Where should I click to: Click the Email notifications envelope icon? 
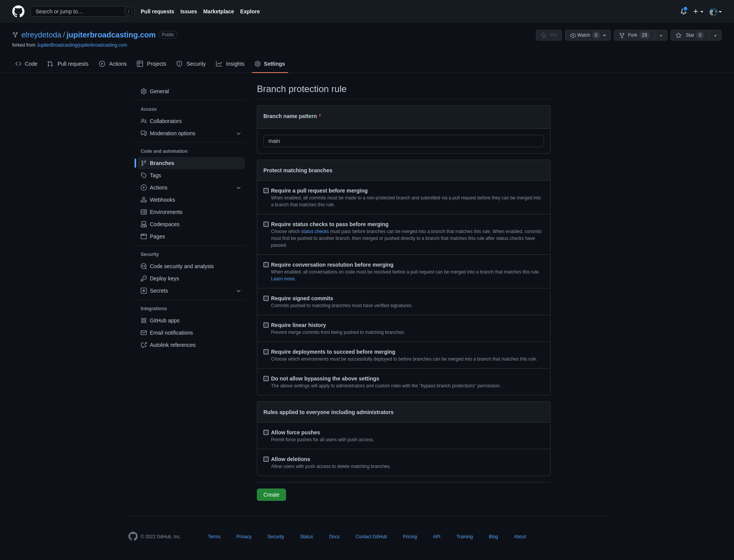[144, 333]
